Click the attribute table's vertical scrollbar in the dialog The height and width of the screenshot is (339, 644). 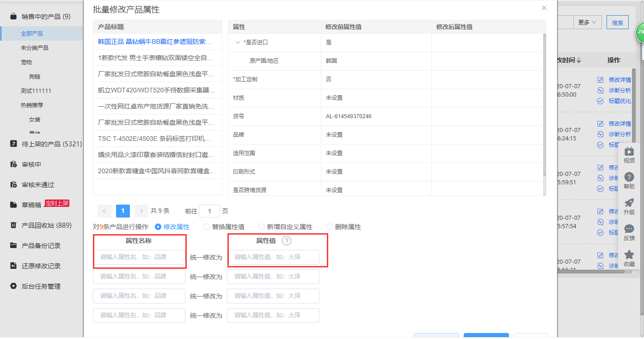click(x=544, y=104)
